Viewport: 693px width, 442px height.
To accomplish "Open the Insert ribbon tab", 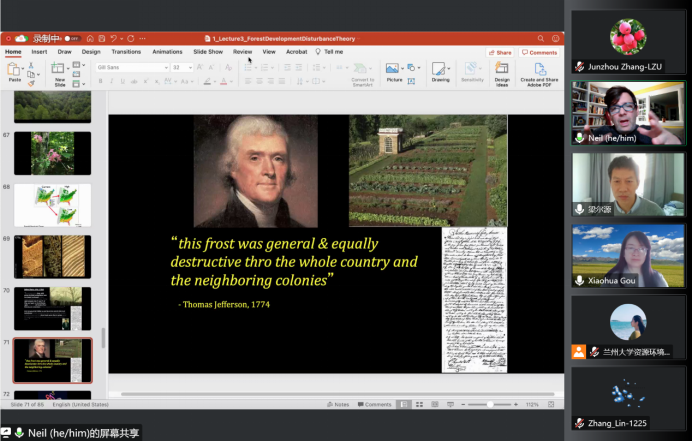I will [x=39, y=52].
